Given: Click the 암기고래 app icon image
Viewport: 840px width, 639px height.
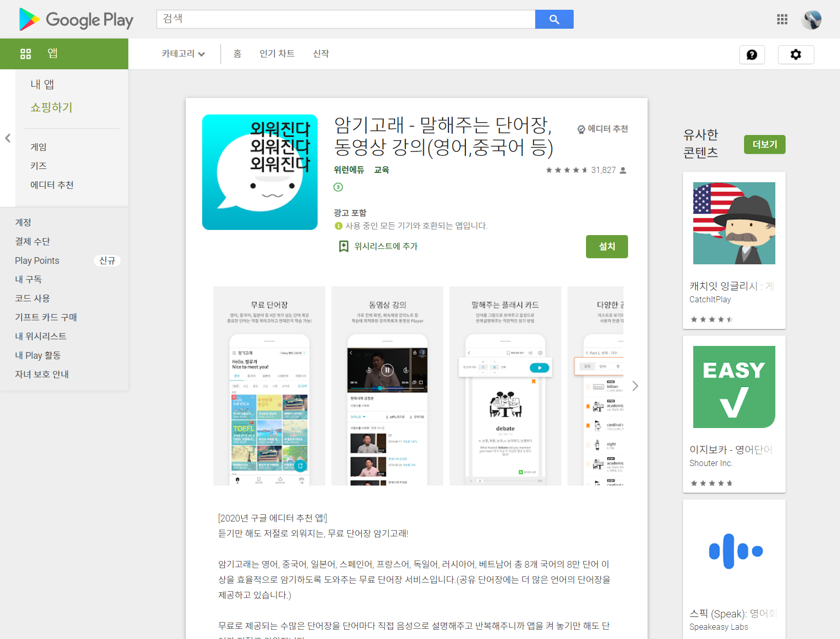Looking at the screenshot, I should pos(260,172).
